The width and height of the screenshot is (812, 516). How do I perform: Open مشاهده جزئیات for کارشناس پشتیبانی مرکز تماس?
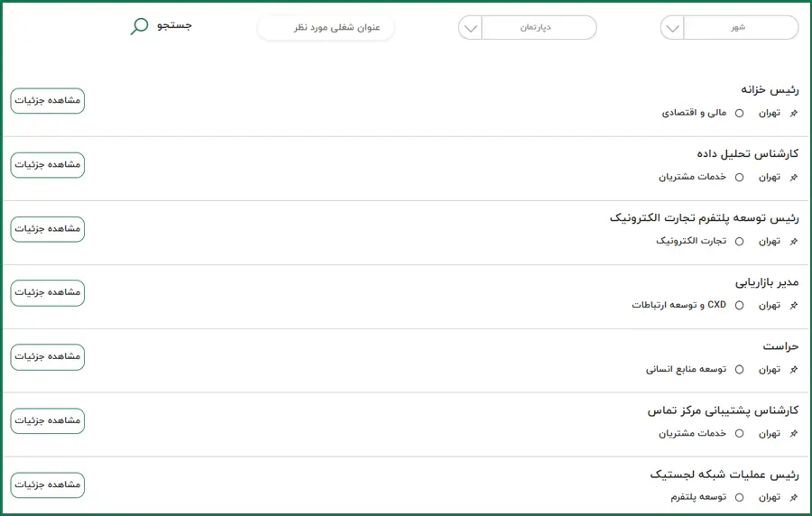tap(48, 421)
